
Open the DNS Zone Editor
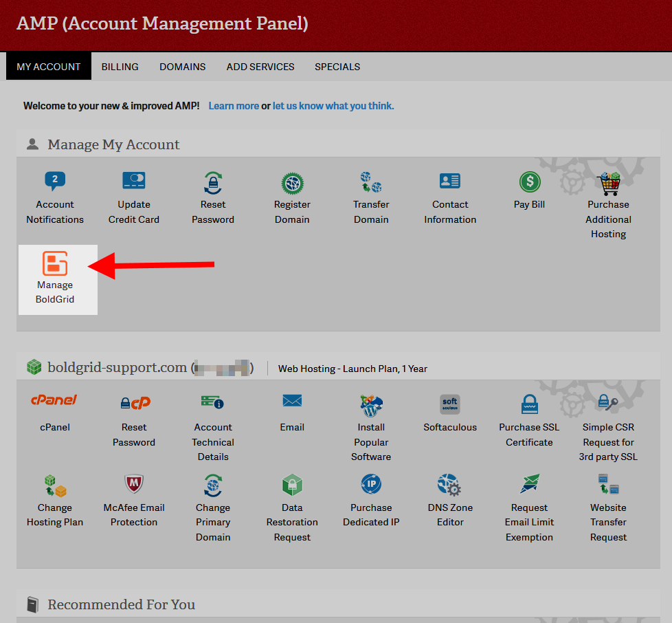click(x=450, y=485)
